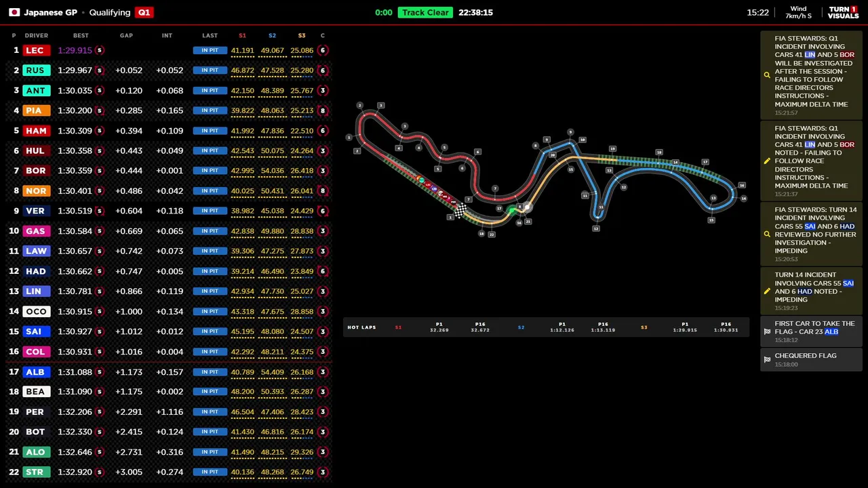Click PIA lap count circle showing 8

coord(323,110)
